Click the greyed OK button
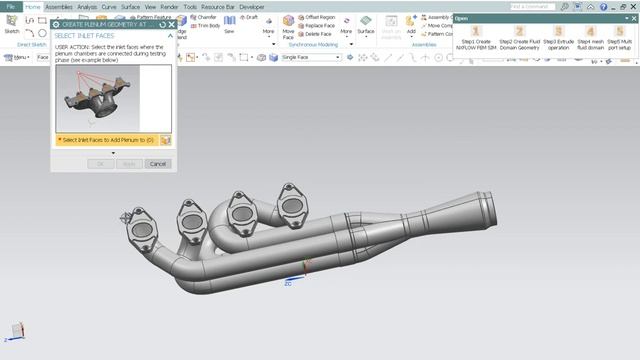 pos(100,164)
